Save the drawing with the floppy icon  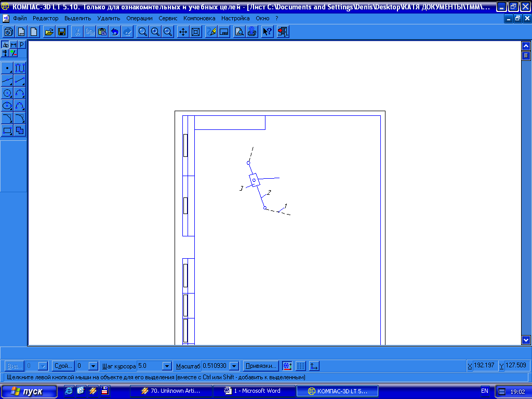[62, 32]
